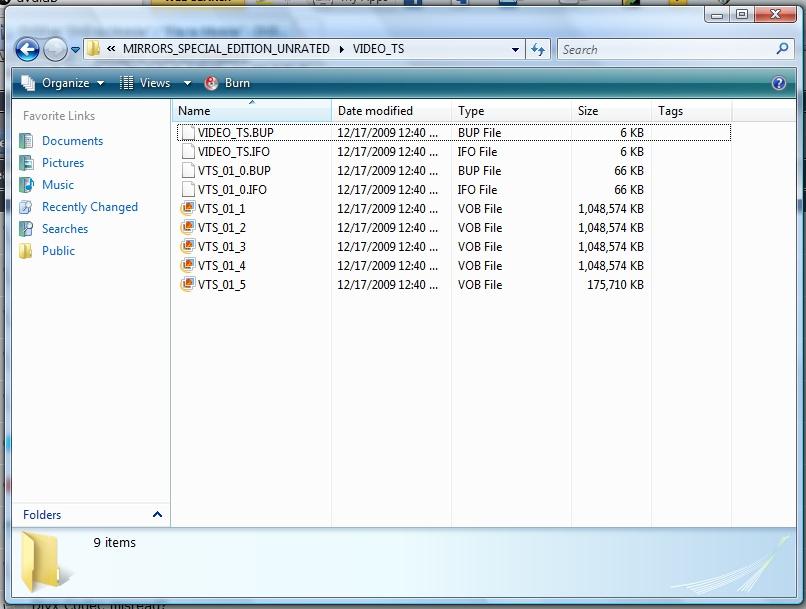Click the Back navigation arrow button
This screenshot has height=609, width=806.
pos(27,49)
